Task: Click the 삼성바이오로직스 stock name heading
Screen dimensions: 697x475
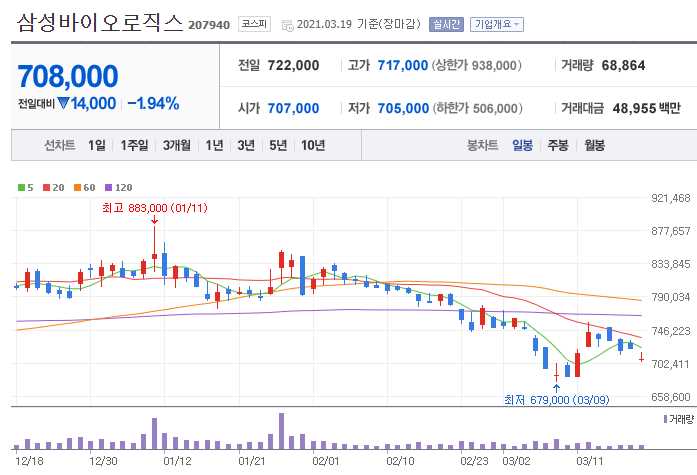Action: 100,23
